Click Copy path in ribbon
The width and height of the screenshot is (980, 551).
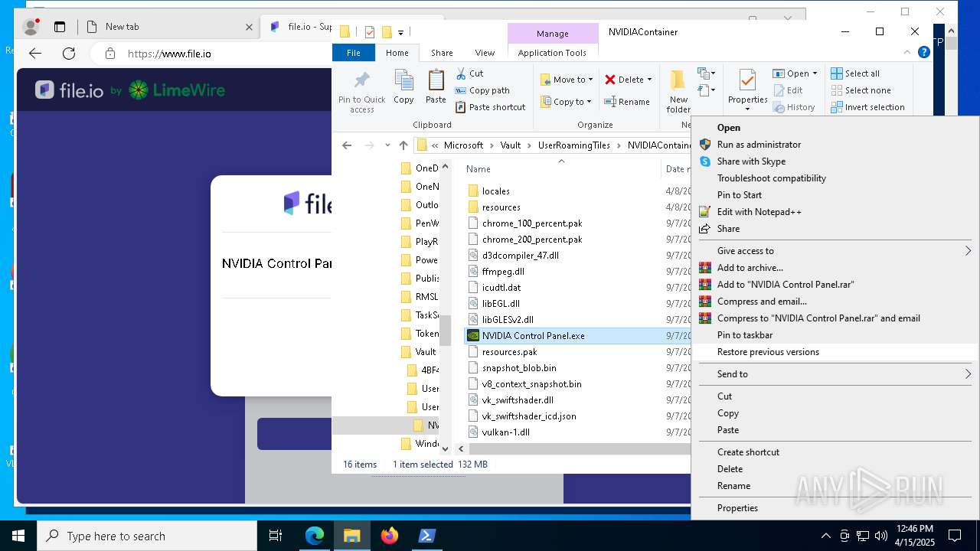pyautogui.click(x=482, y=90)
